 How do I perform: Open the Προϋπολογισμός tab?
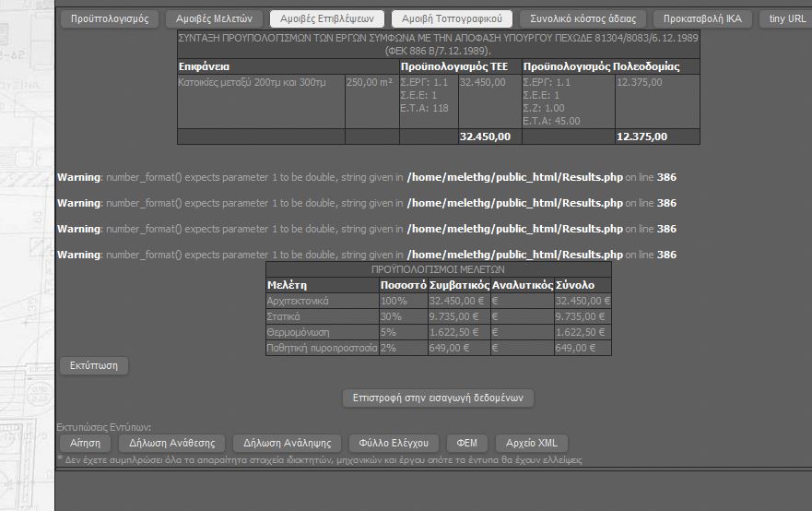(110, 18)
